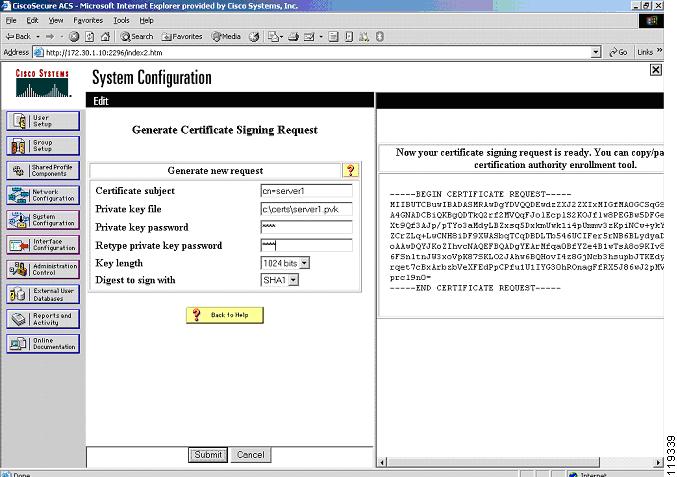This screenshot has height=477, width=677.
Task: Click the yellow question mark help icon
Action: [351, 170]
